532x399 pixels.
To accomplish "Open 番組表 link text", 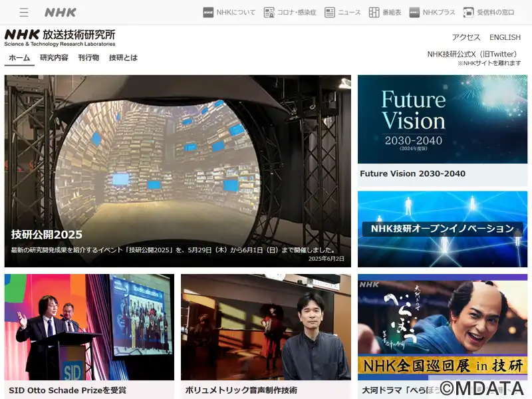I will pyautogui.click(x=392, y=13).
